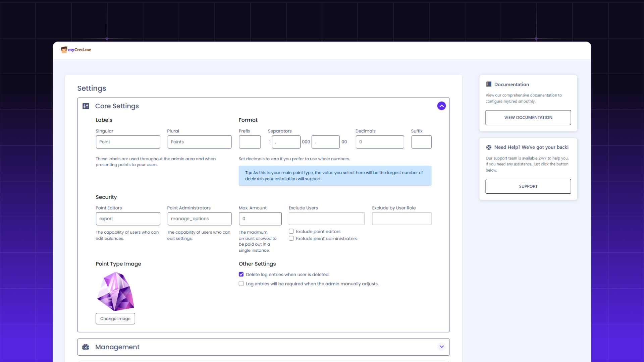The width and height of the screenshot is (644, 362).
Task: Click the Core Settings section title
Action: 117,106
